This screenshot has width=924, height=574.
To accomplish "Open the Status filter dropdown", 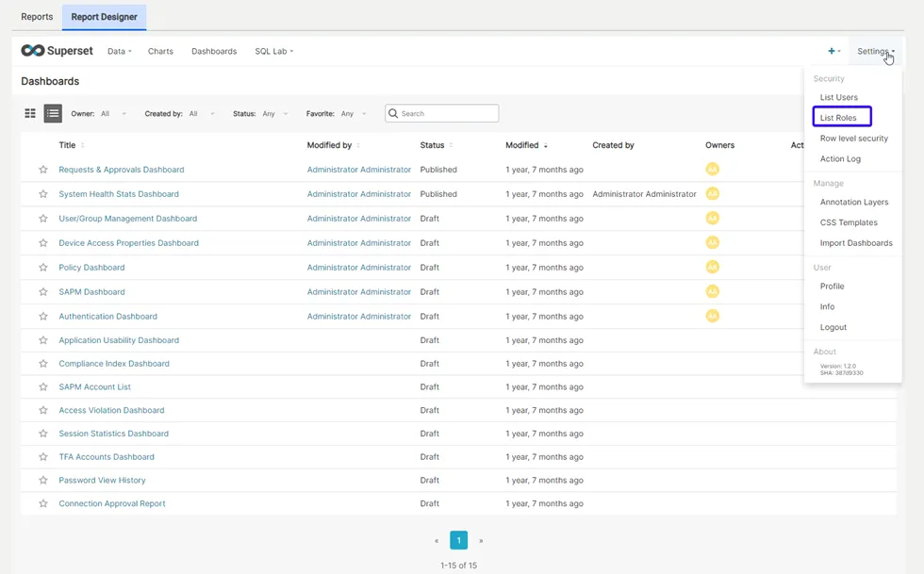I will 274,114.
